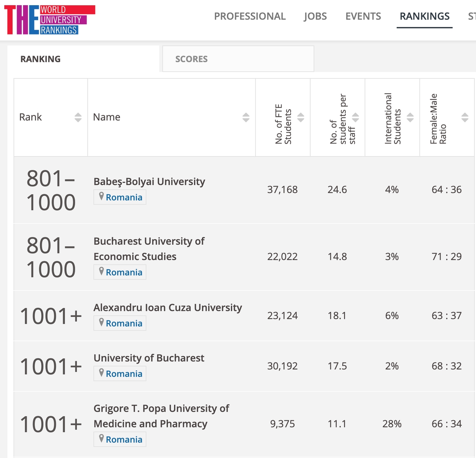This screenshot has width=476, height=458.
Task: Select the 23,124 students value
Action: click(282, 316)
